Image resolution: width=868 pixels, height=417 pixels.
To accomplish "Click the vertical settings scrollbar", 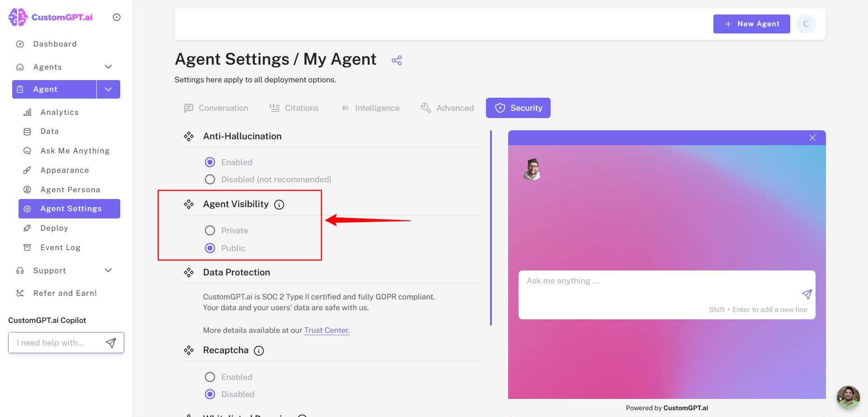I will [491, 228].
